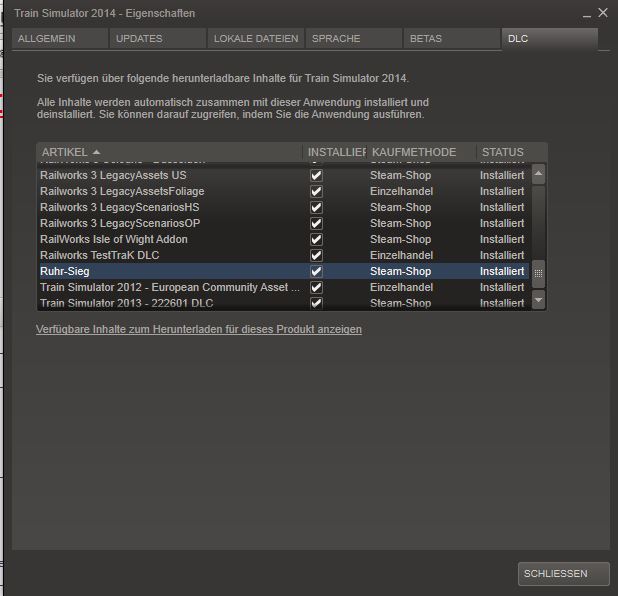
Task: Click the SCHLIESSEN button
Action: pyautogui.click(x=564, y=574)
